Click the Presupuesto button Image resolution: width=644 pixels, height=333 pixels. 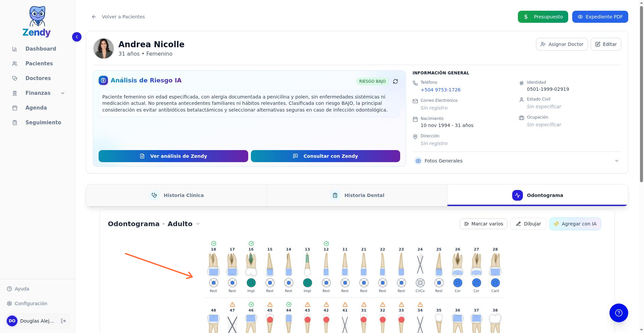click(543, 17)
